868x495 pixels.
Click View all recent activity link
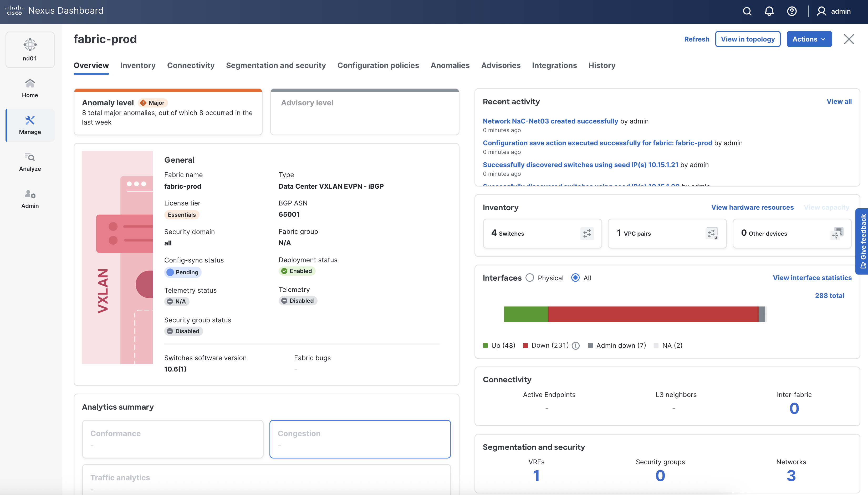pyautogui.click(x=839, y=101)
